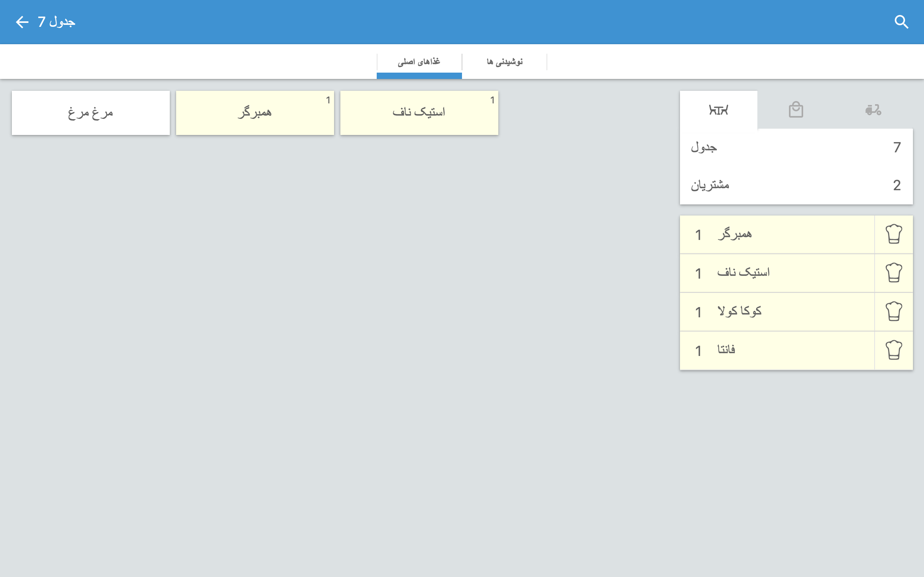This screenshot has height=577, width=924.
Task: Click chef hat icon beside فانتا
Action: [894, 350]
